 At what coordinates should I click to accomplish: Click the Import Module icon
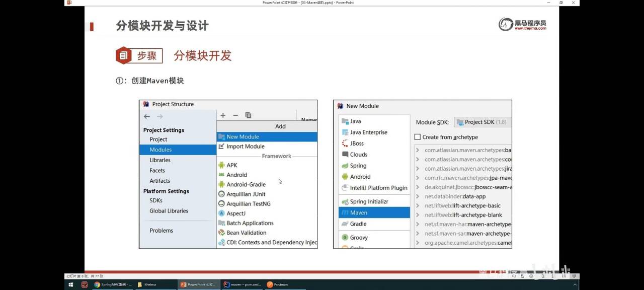click(x=221, y=146)
